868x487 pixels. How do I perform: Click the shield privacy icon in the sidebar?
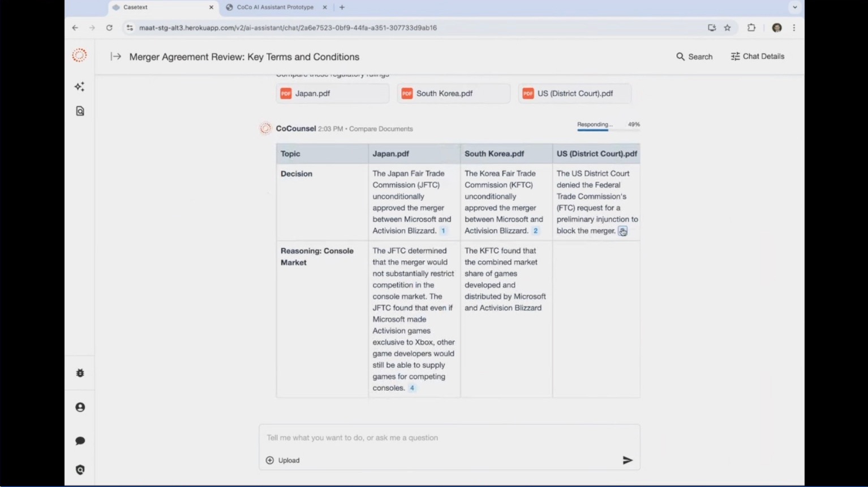coord(80,470)
